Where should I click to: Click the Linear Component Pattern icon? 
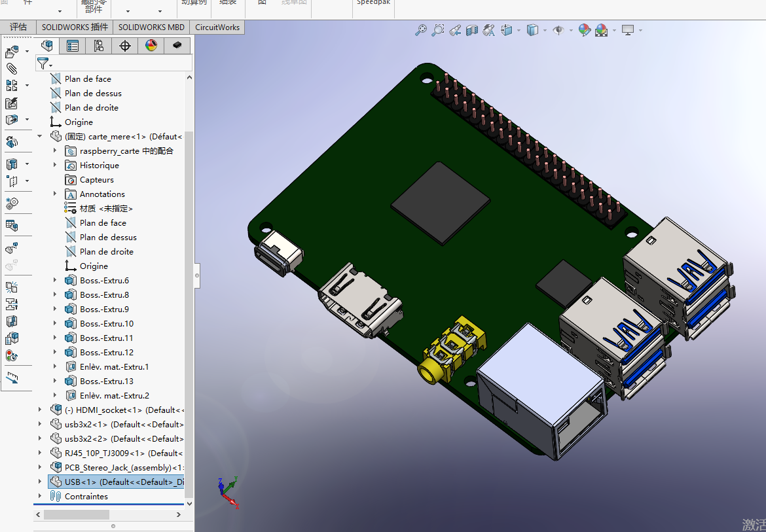tap(12, 86)
